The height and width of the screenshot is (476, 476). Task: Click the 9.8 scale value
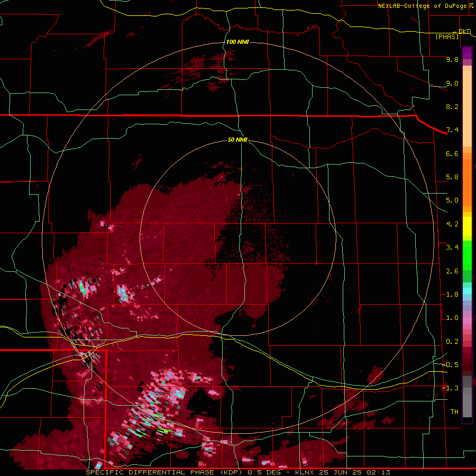point(452,59)
